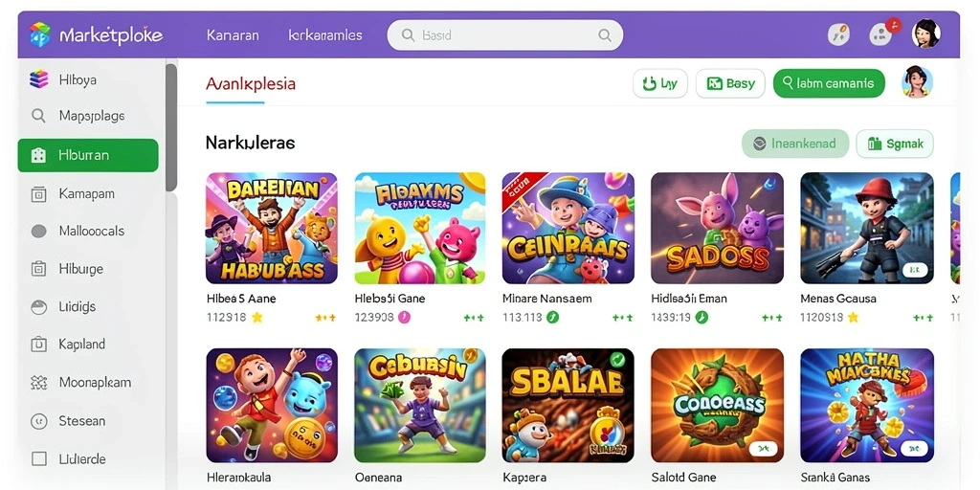The height and width of the screenshot is (490, 980).
Task: Click the Mapsplage search sidebar icon
Action: 38,116
